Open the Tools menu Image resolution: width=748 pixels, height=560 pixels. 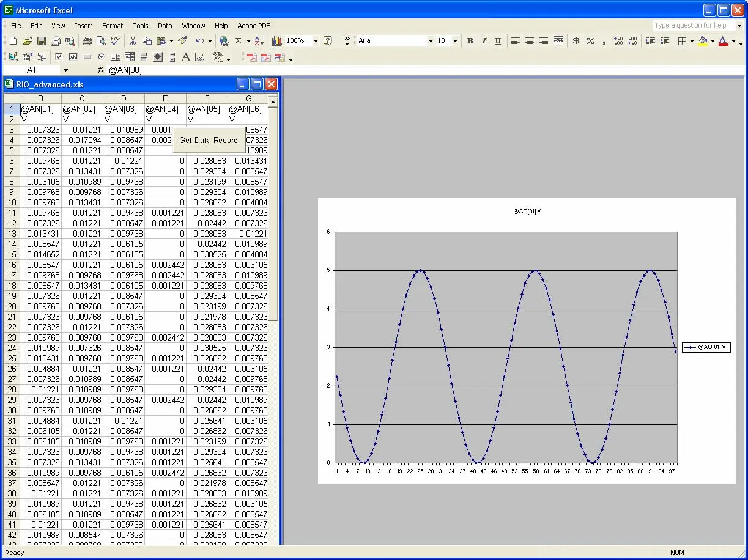coord(141,26)
